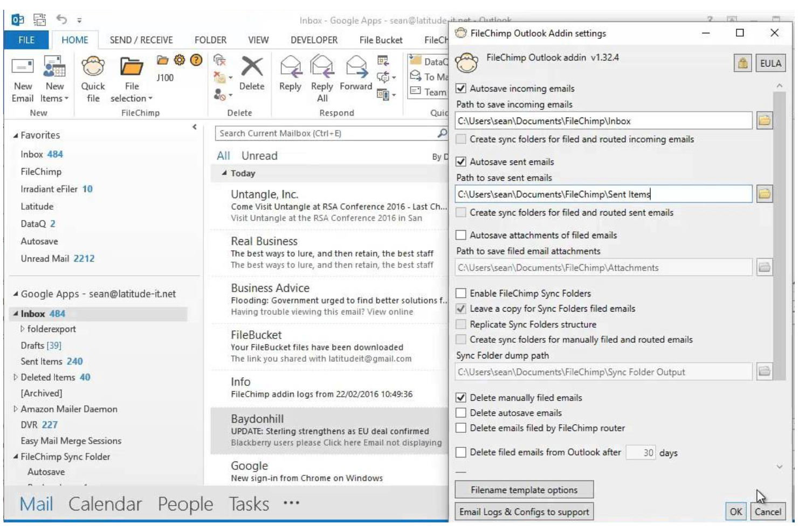Viewport: 798px width, 532px height.
Task: Click the search magnifier icon in mailbox search
Action: (x=442, y=133)
